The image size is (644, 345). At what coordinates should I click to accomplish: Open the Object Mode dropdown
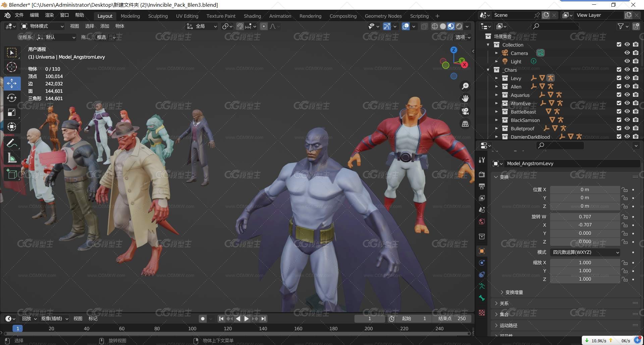42,26
